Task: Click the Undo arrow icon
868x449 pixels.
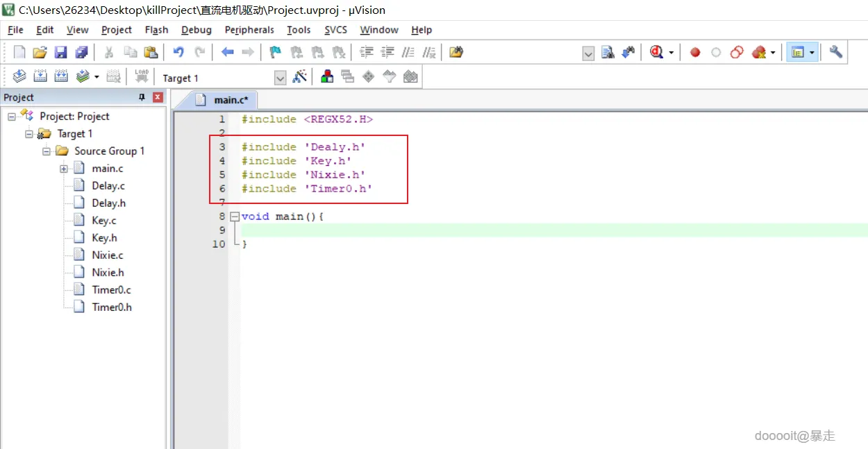Action: (x=178, y=52)
